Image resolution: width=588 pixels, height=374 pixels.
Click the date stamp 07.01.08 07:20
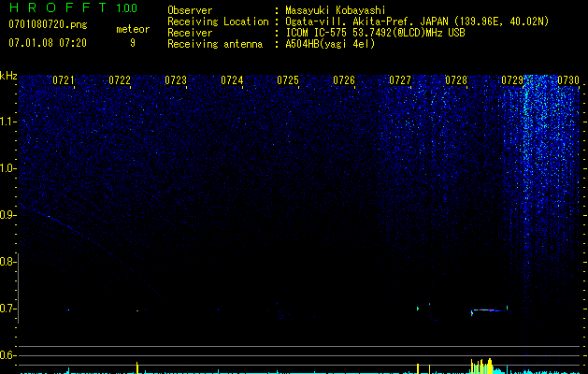48,43
